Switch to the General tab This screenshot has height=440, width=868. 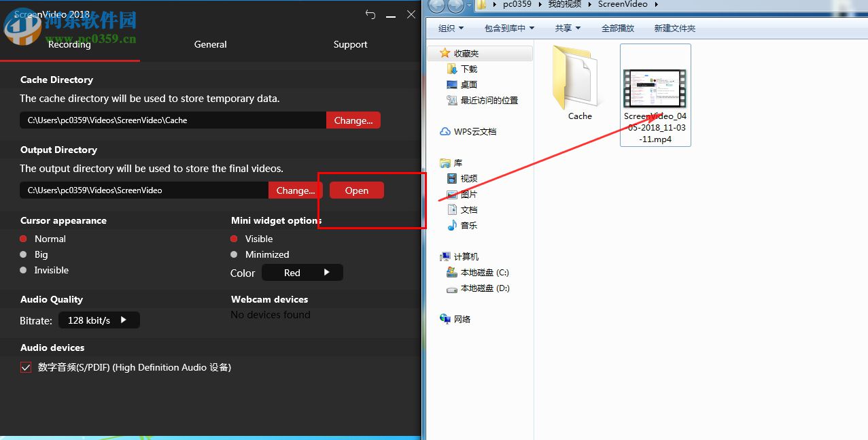210,45
